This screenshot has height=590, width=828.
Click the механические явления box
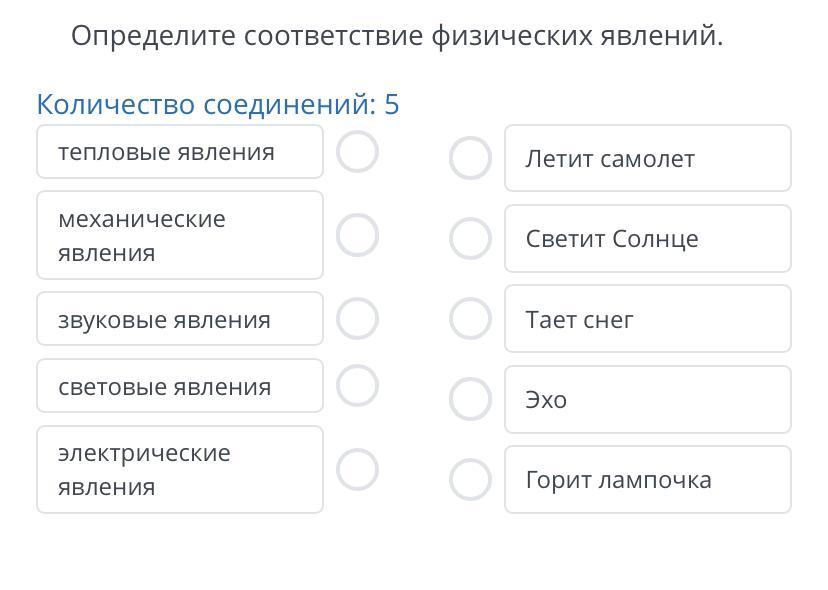180,235
